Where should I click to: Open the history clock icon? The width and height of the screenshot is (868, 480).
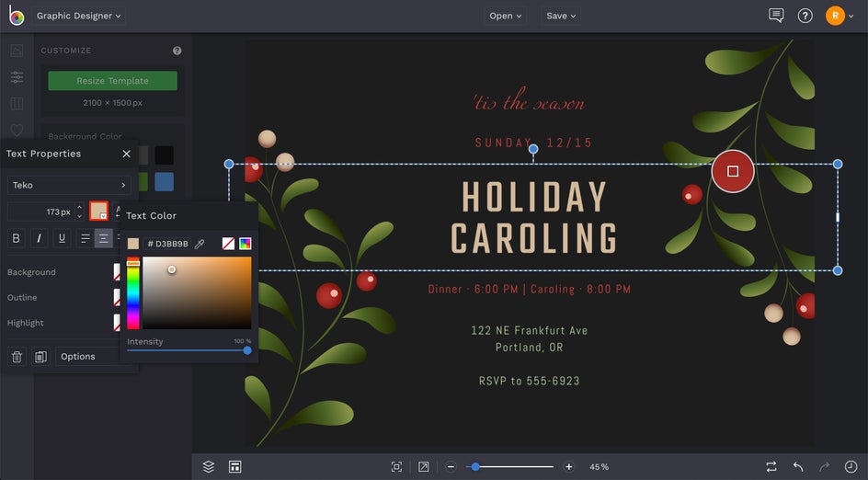point(851,467)
